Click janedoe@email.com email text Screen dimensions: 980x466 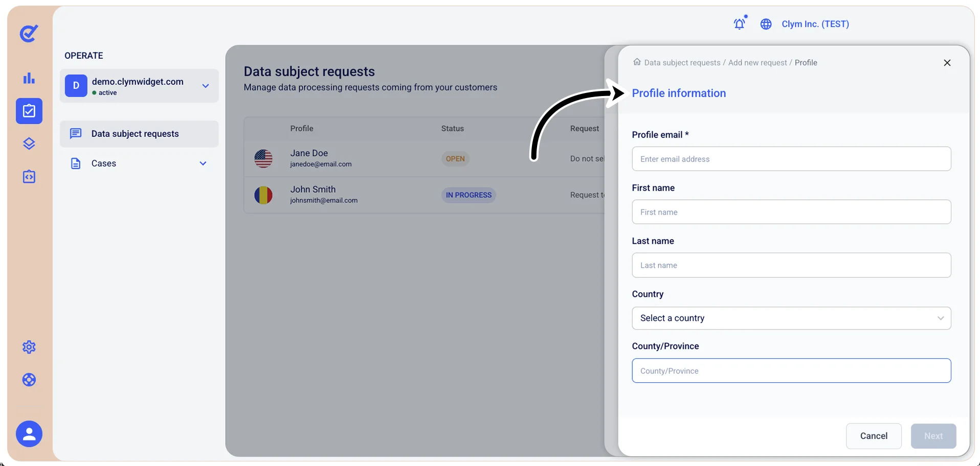point(321,164)
